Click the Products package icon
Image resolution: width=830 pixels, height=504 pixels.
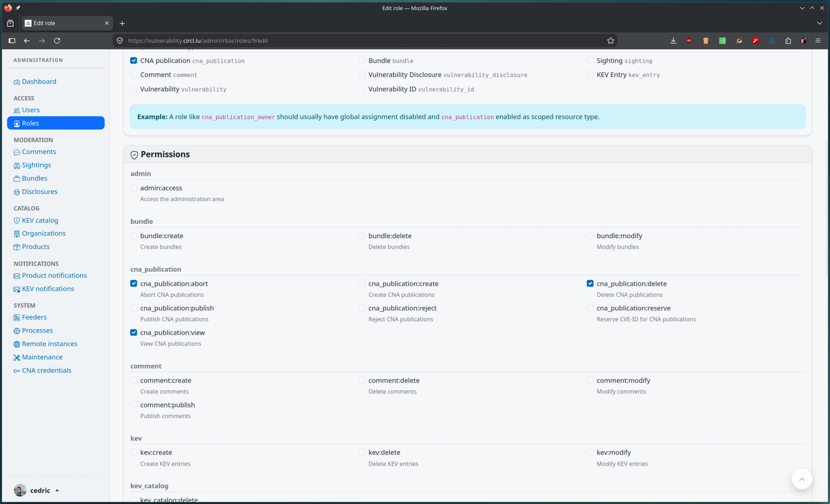17,247
